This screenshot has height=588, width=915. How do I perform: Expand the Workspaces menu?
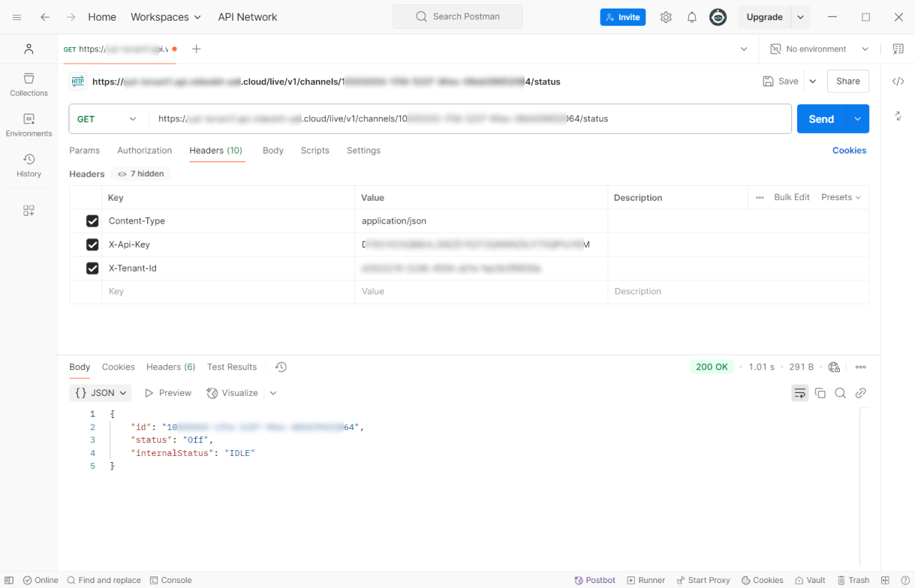point(166,17)
